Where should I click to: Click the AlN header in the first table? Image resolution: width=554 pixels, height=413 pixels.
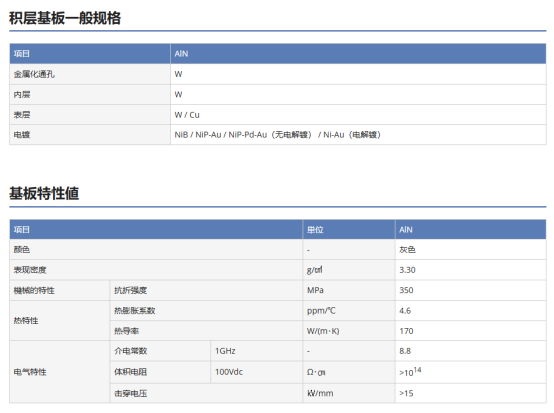pyautogui.click(x=358, y=54)
